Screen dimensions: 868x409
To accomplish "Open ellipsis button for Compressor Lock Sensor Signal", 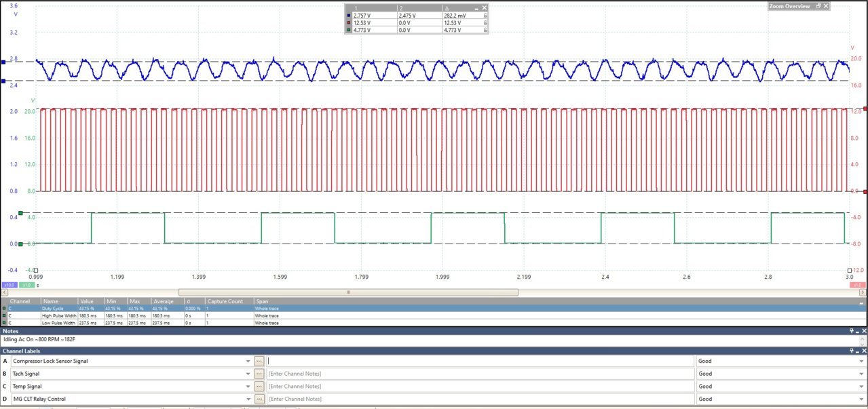I will (x=259, y=361).
